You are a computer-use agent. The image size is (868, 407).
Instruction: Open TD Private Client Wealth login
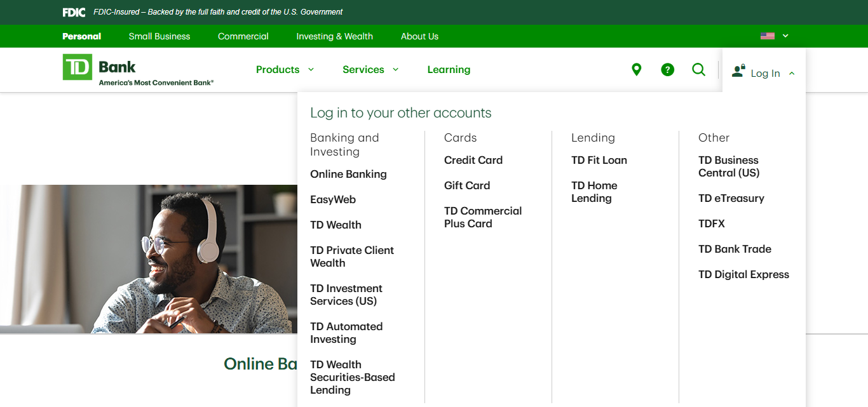352,257
